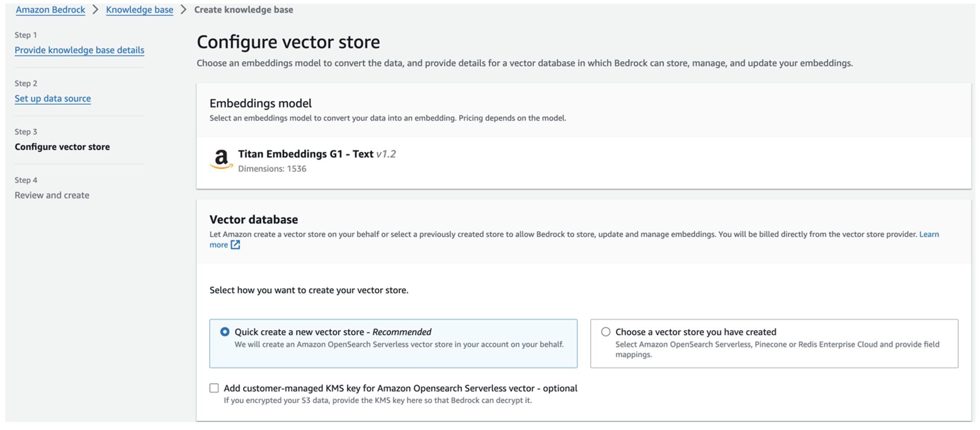Click the external link icon after Learn more
The height and width of the screenshot is (430, 980).
(236, 245)
